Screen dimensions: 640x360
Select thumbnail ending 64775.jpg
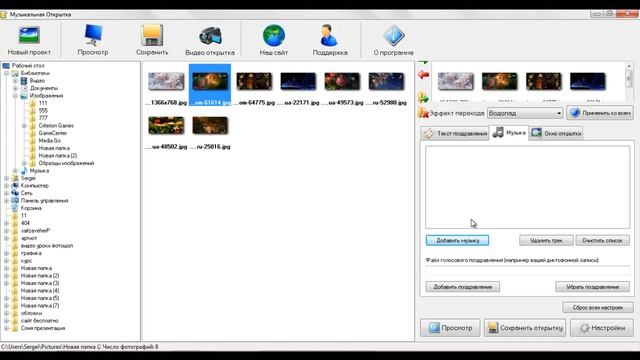254,85
